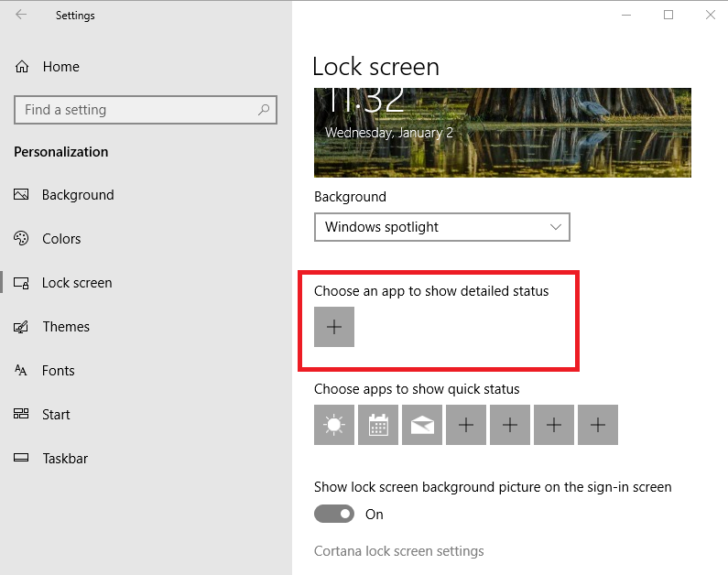Go to Home in Settings
728x575 pixels.
point(60,67)
